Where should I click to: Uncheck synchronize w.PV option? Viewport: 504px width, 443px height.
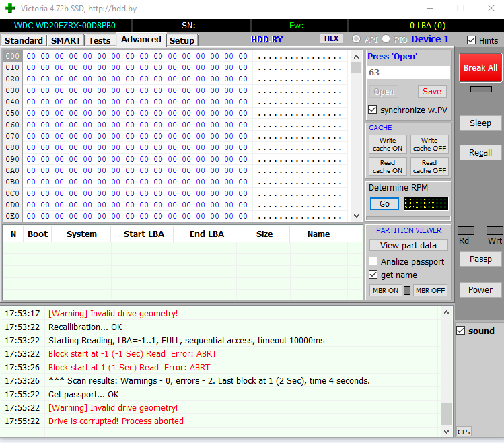click(373, 110)
